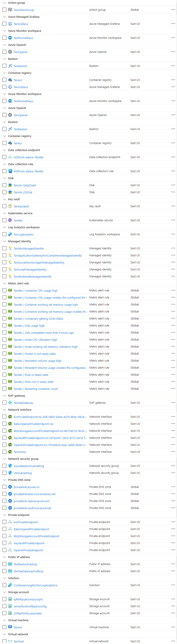Collapse the Key vault group chevron
This screenshot has width=177, height=644.
[5, 199]
